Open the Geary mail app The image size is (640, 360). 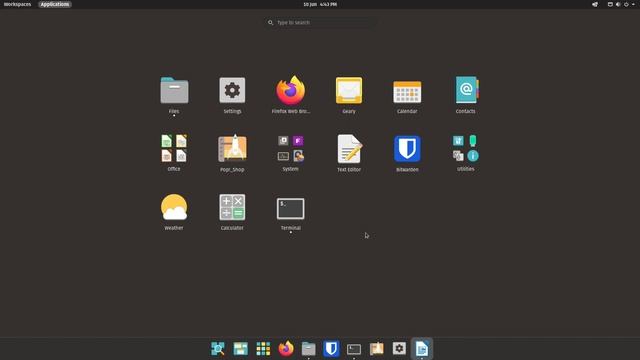[x=349, y=95]
